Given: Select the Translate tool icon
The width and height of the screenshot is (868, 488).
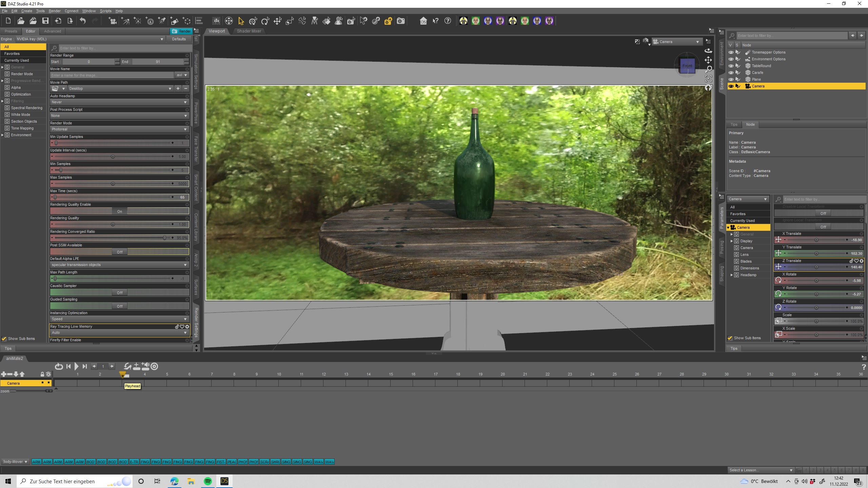Looking at the screenshot, I should [277, 21].
